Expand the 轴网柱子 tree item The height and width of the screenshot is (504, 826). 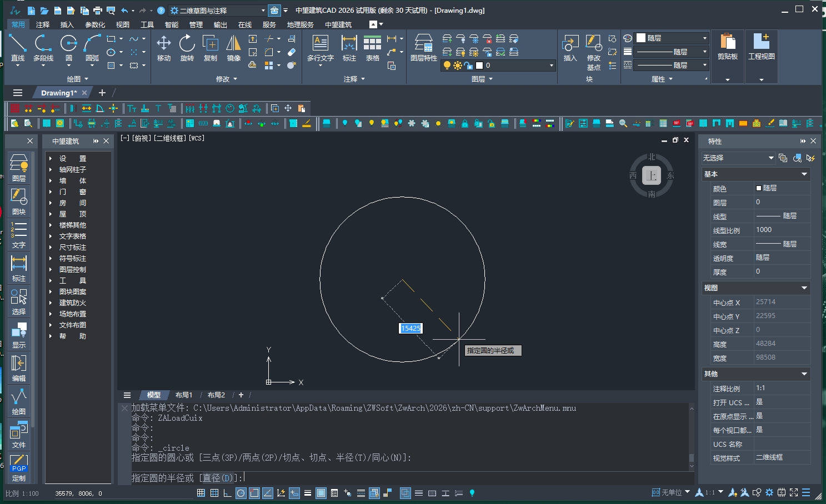coord(51,170)
